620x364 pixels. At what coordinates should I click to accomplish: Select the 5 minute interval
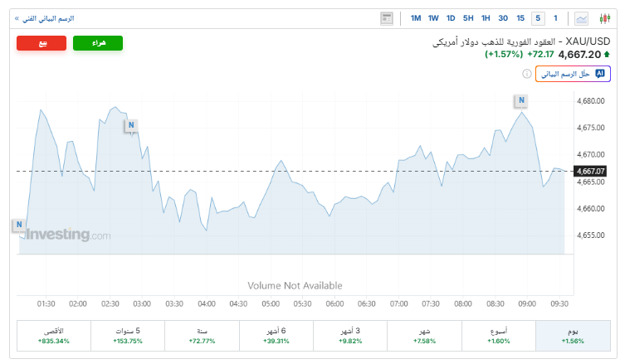538,18
